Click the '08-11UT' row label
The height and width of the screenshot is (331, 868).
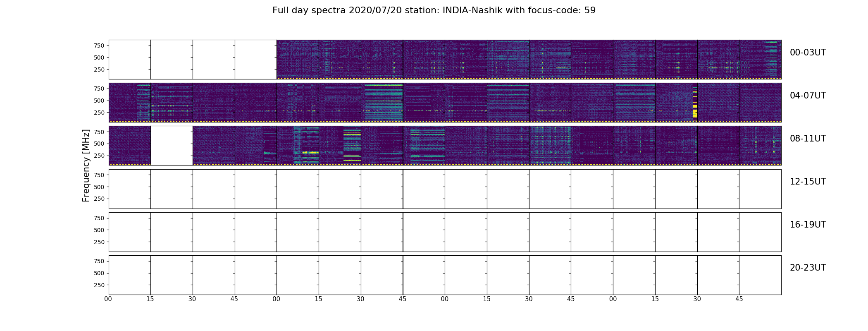point(808,139)
